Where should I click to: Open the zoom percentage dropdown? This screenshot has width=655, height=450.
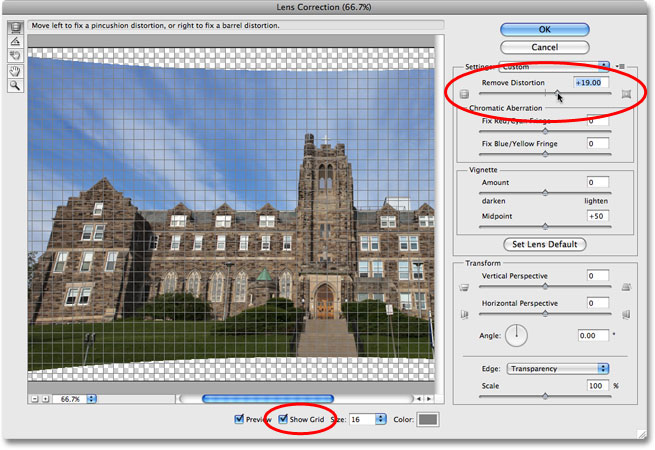[x=91, y=399]
